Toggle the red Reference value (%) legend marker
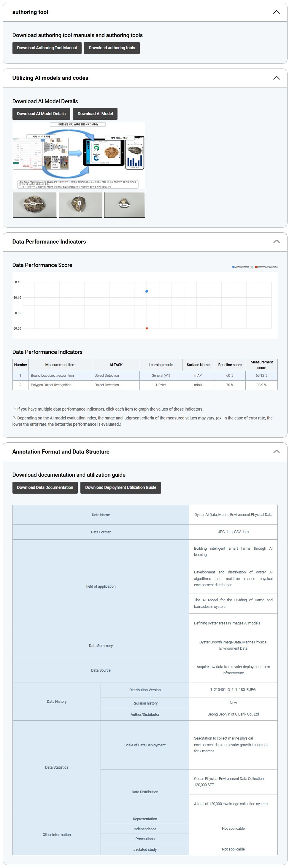Screen dimensions: 289x868 [x=256, y=267]
